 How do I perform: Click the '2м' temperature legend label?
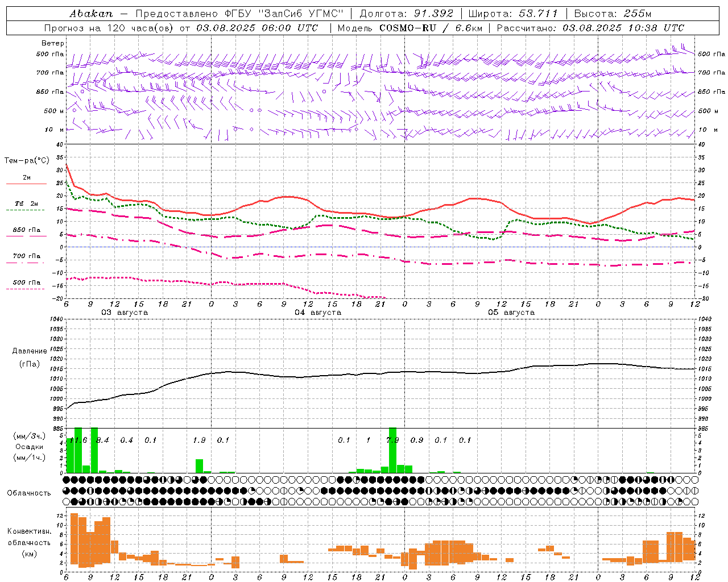[x=27, y=177]
